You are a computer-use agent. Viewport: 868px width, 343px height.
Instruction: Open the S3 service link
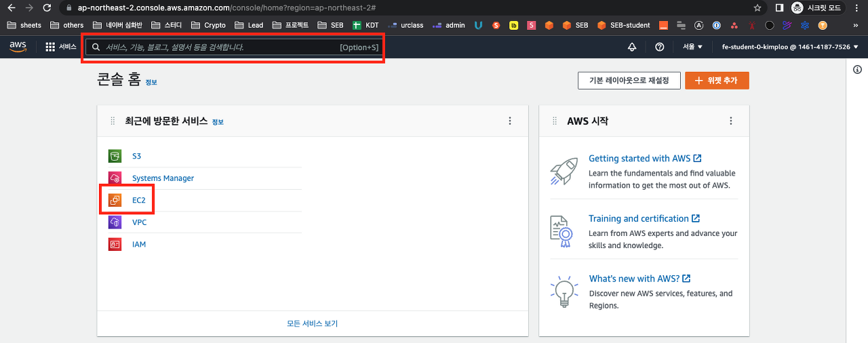pos(136,156)
